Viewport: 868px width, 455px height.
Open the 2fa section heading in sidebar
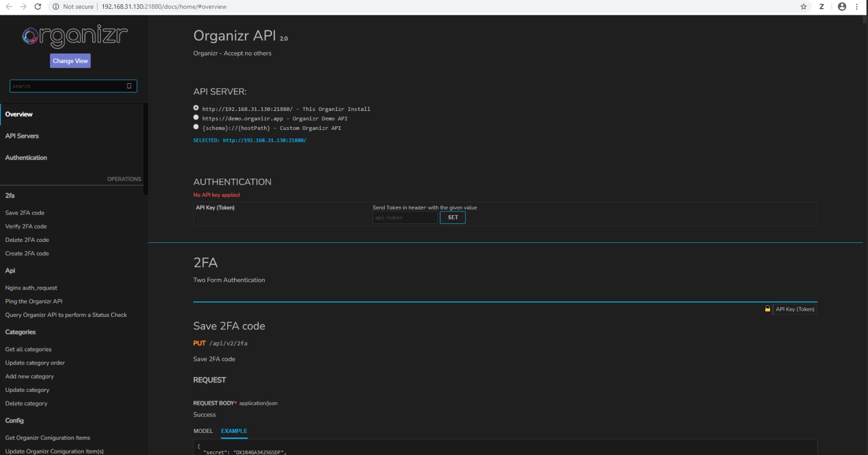click(x=10, y=195)
